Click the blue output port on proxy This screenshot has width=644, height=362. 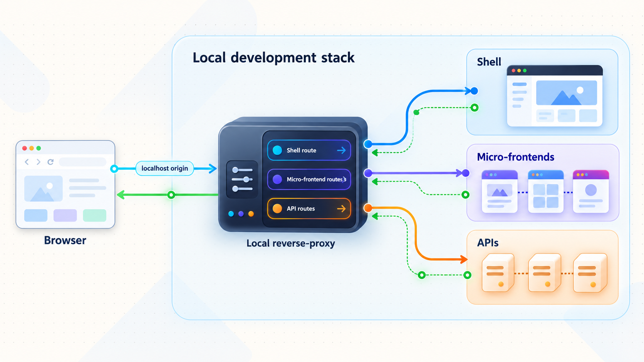coord(368,144)
